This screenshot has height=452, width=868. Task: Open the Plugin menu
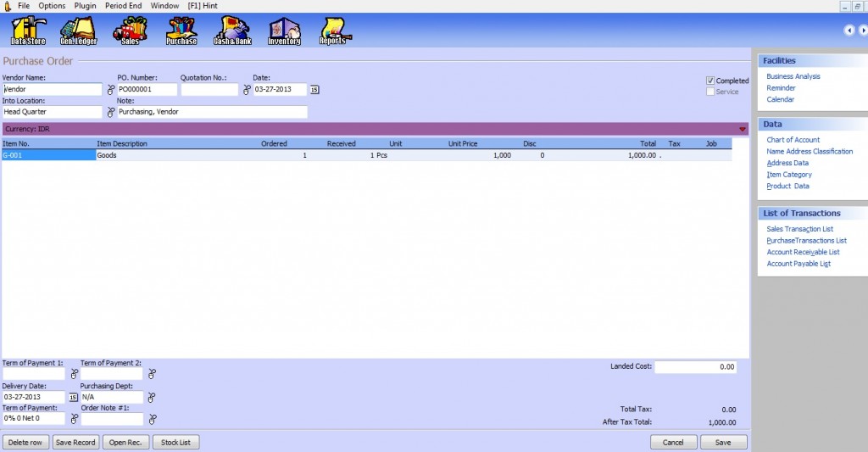(85, 6)
